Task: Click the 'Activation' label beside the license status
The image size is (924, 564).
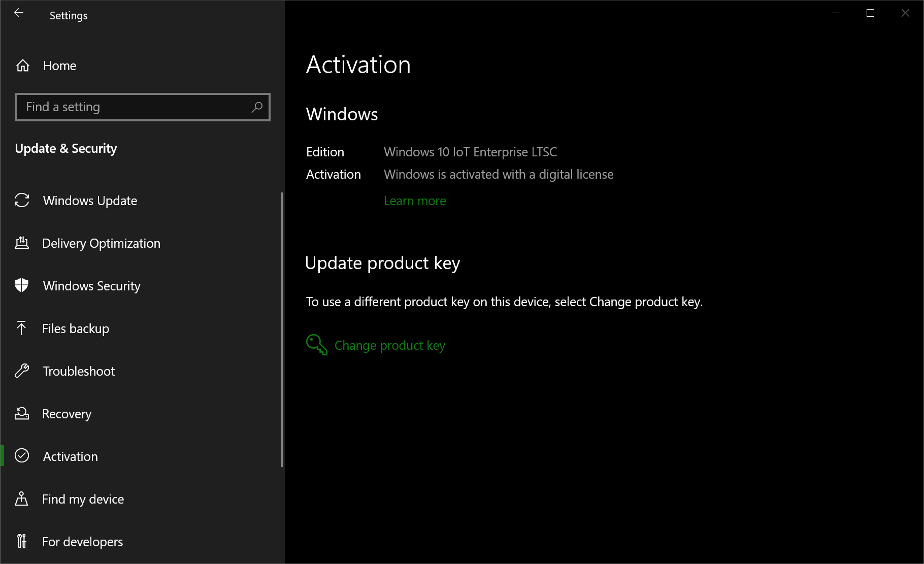Action: (333, 174)
